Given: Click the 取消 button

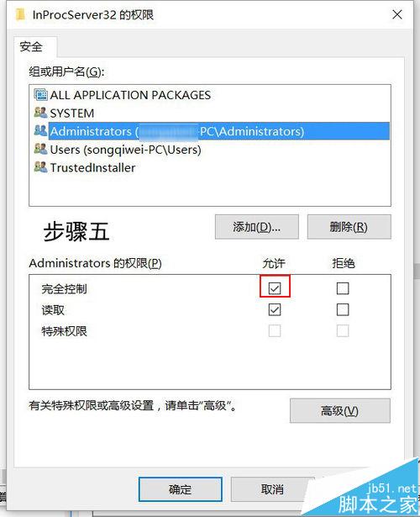Looking at the screenshot, I should tap(272, 489).
